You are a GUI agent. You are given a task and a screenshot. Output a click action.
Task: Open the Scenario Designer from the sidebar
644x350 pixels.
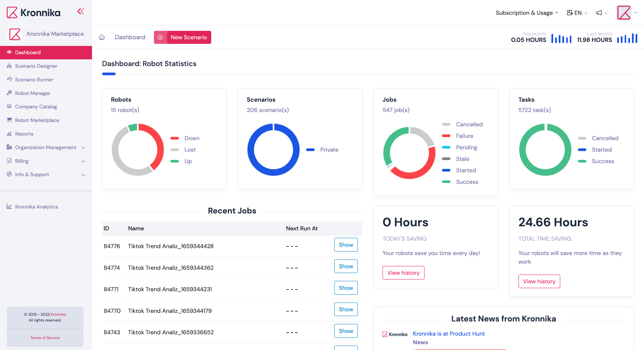coord(36,66)
